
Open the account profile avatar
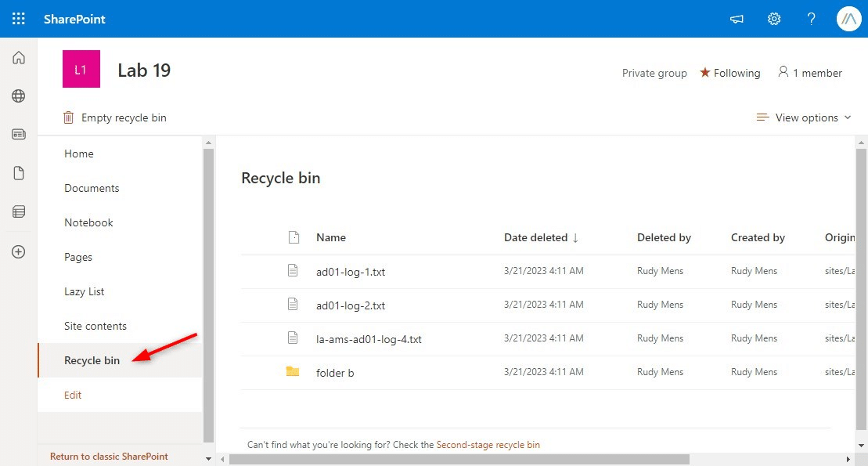point(848,19)
